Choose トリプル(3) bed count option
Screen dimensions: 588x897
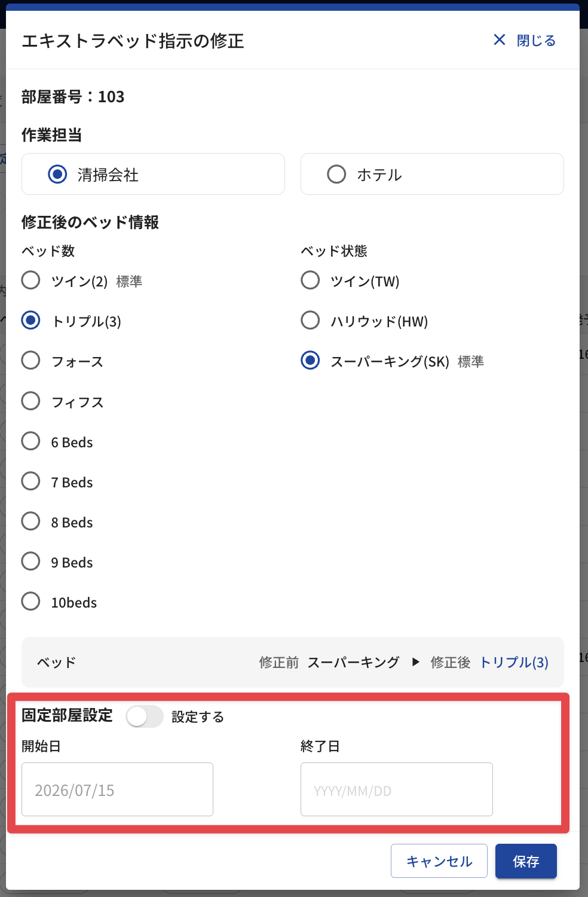(x=30, y=320)
